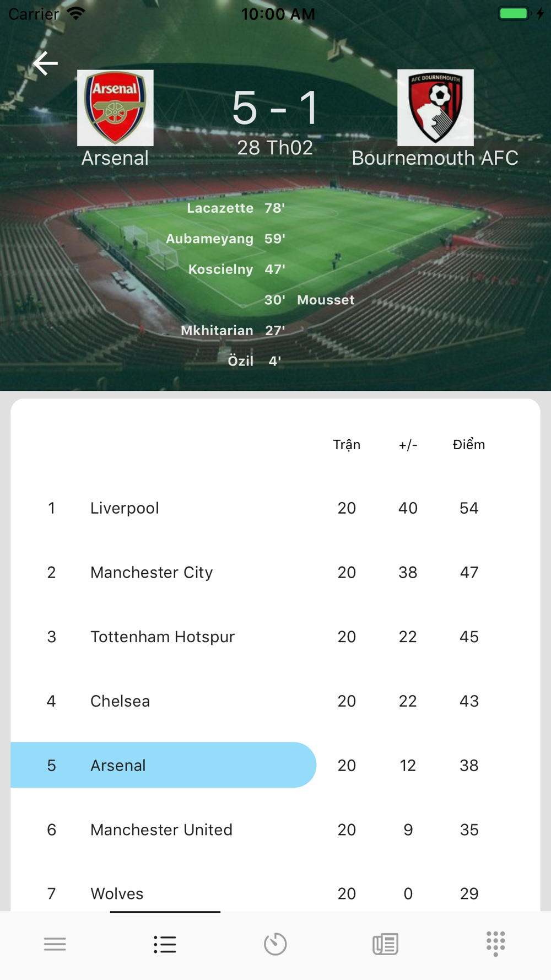Click the Điểm column header

click(x=469, y=445)
